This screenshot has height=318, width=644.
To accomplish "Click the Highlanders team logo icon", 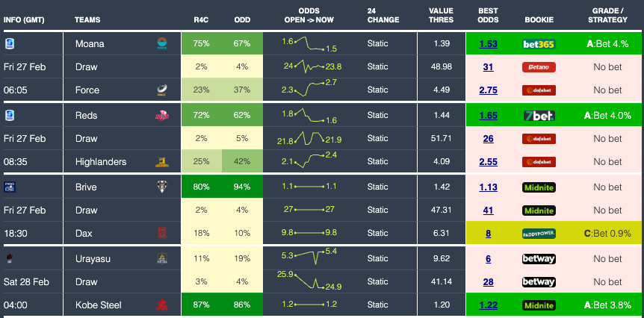I will coord(161,162).
